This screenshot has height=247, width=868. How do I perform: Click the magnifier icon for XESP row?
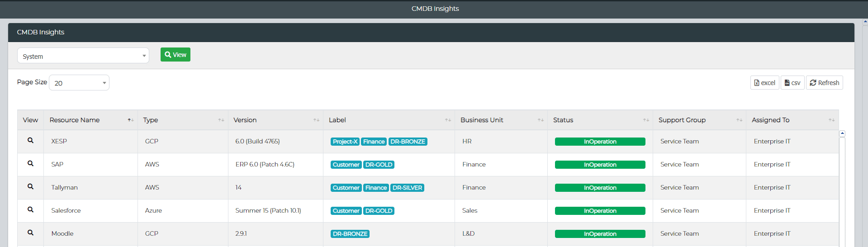[30, 141]
